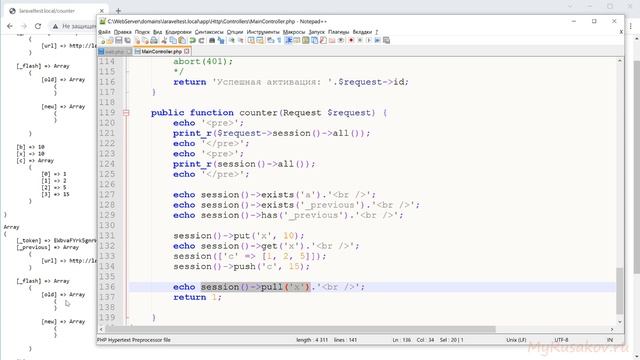The image size is (640, 360).
Task: Stop macro recording toolbar icon
Action: 360,40
